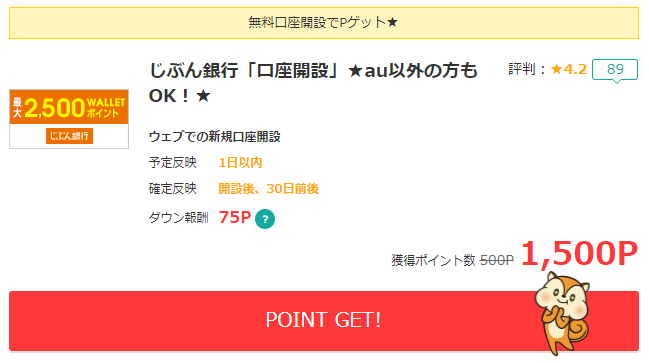Click the 獲得ポイント数 label
This screenshot has width=649, height=363.
(433, 260)
